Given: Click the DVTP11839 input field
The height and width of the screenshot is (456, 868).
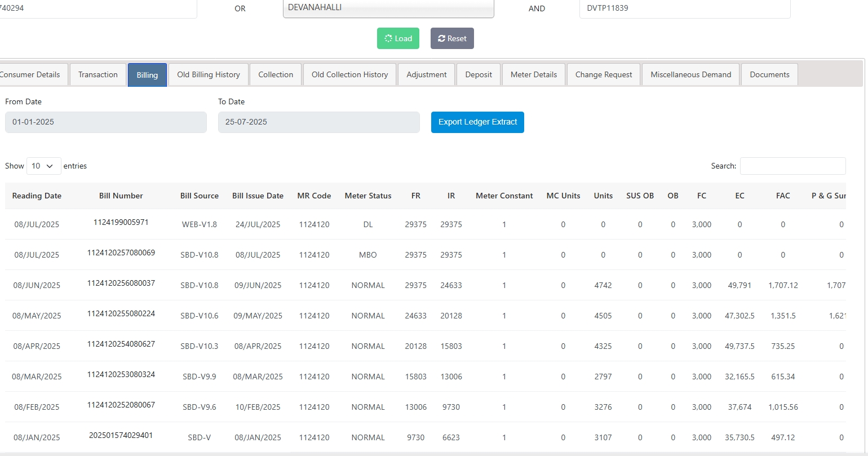Looking at the screenshot, I should pos(685,8).
